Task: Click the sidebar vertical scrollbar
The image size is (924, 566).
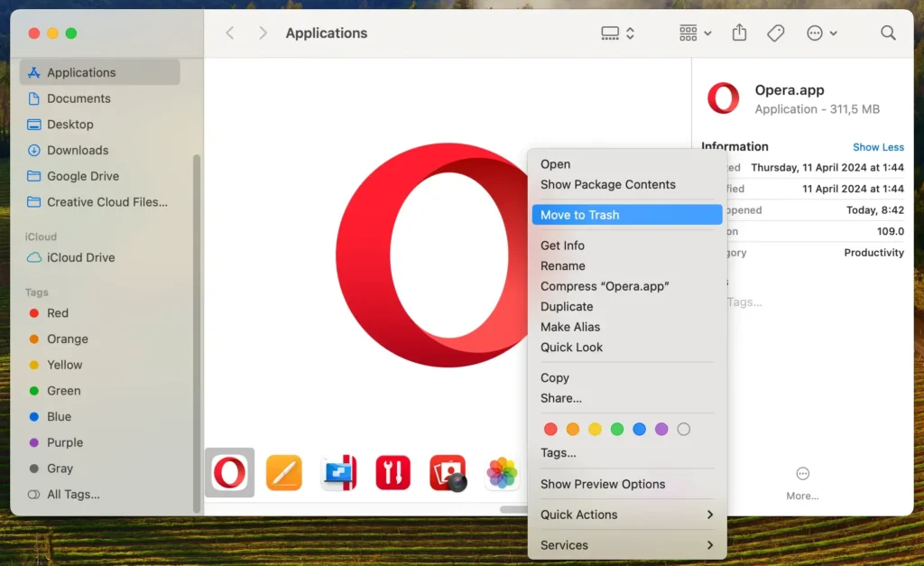Action: (x=197, y=333)
